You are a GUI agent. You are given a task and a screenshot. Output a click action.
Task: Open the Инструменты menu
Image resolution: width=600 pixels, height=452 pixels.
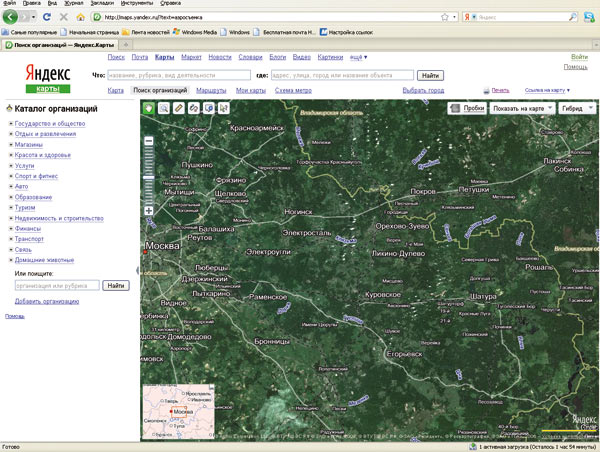tap(137, 3)
